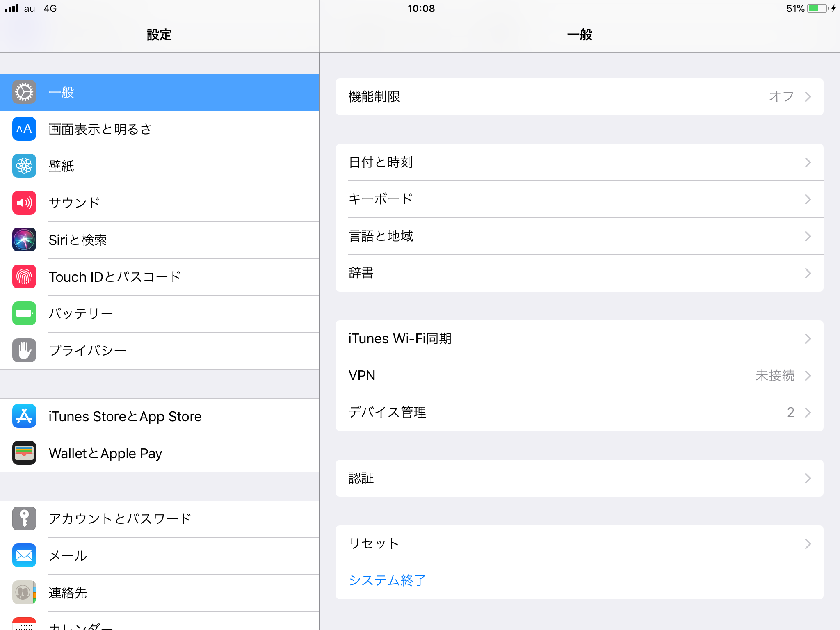Open 辞書 setting
Viewport: 840px width, 630px height.
tap(580, 273)
